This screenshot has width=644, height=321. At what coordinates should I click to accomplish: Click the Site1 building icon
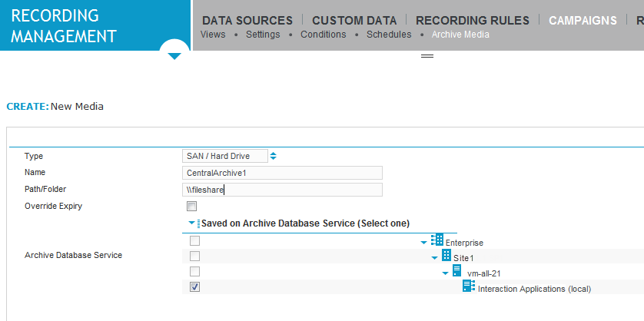click(x=446, y=256)
